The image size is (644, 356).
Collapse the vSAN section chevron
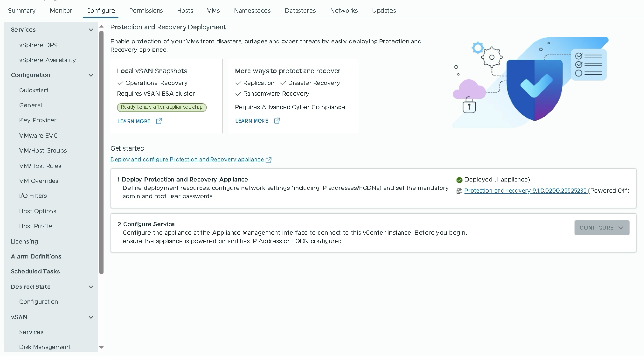tap(91, 317)
